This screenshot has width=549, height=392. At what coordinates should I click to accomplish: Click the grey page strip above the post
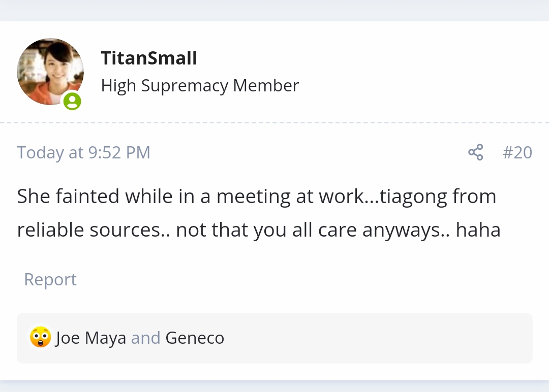[274, 10]
